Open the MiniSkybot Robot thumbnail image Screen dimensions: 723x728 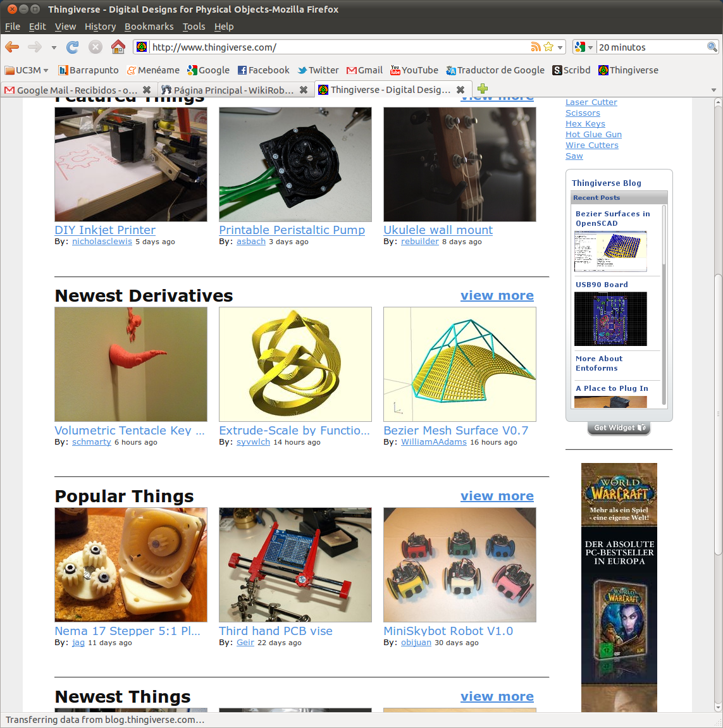(x=459, y=565)
